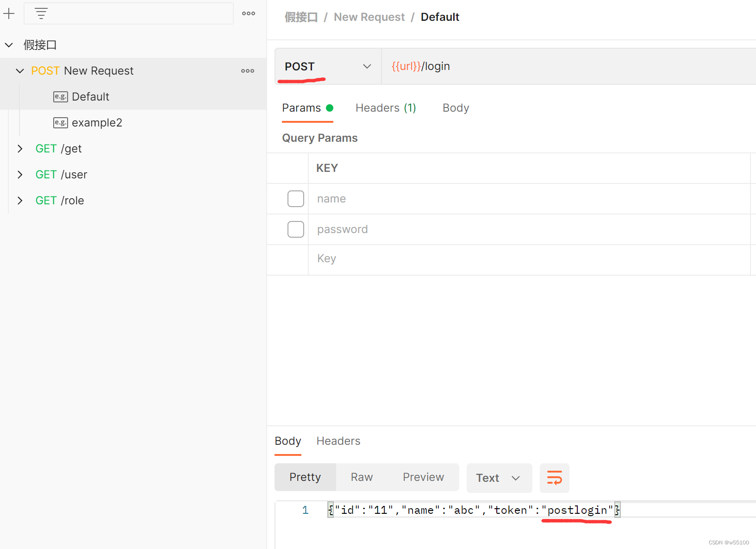The image size is (756, 549).
Task: Switch to the Params tab
Action: point(307,108)
